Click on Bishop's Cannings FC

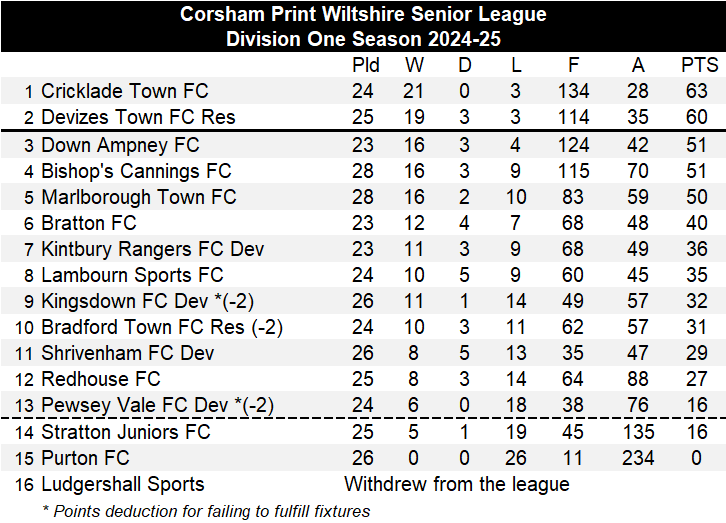tap(136, 171)
